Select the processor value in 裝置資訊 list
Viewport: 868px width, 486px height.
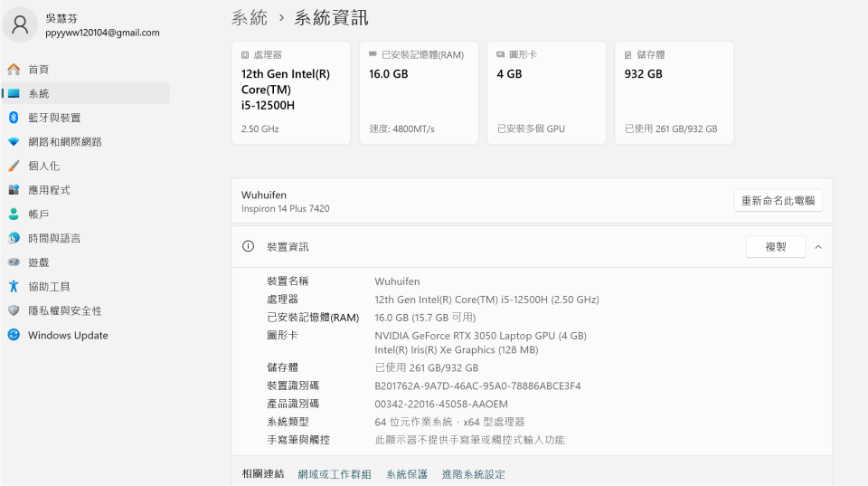[x=486, y=300]
